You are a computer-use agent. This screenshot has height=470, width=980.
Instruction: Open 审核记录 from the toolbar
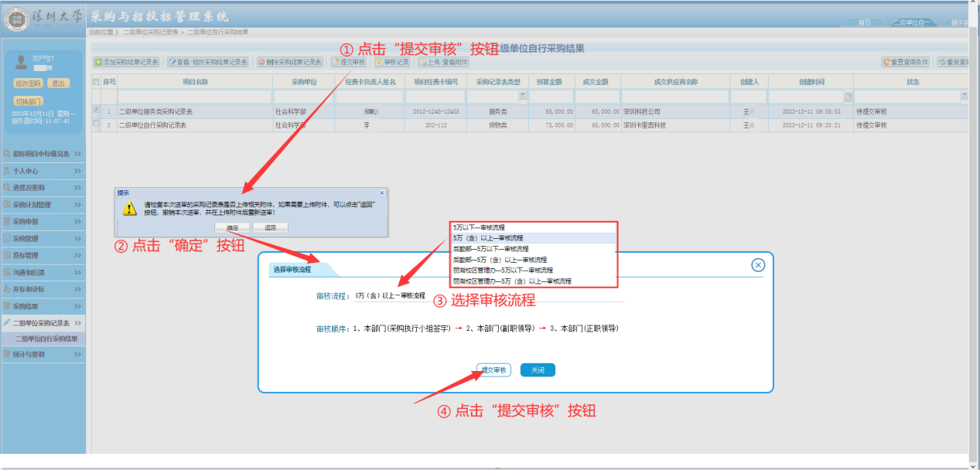[x=392, y=62]
